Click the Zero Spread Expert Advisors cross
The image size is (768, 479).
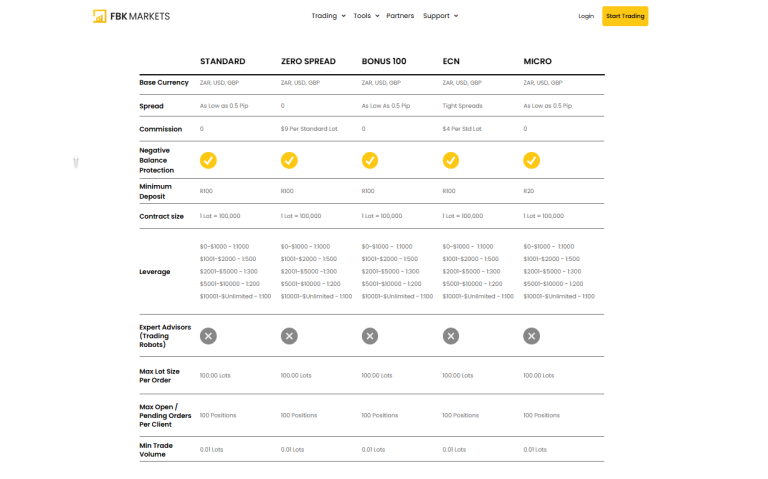click(x=289, y=336)
